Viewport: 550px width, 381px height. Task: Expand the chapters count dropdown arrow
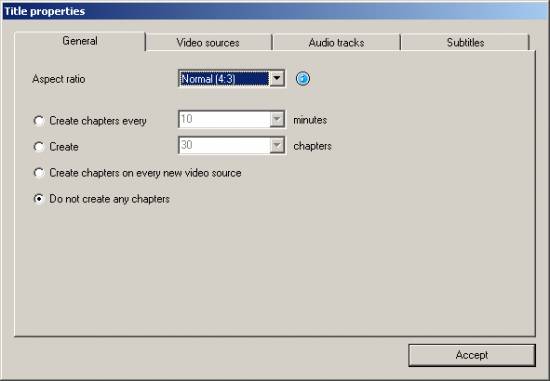pyautogui.click(x=277, y=146)
